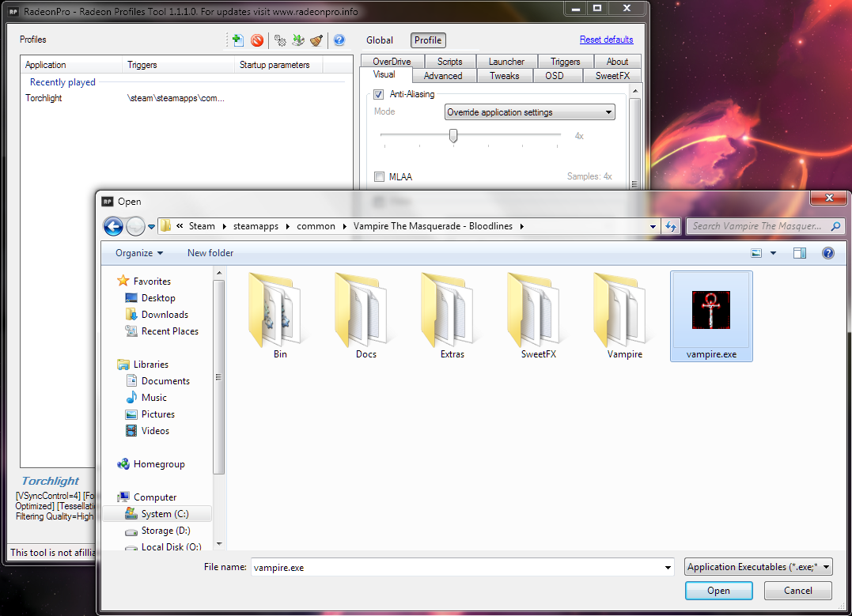Click the Back arrow in Open dialog
Screen dimensions: 852x616
pos(113,226)
